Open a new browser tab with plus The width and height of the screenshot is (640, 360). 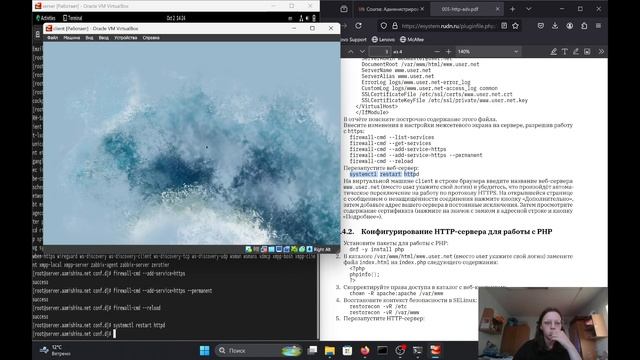point(512,9)
